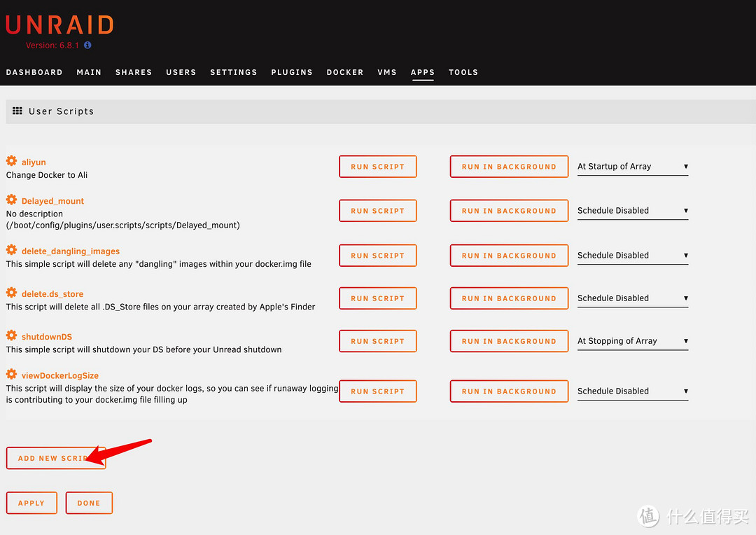Navigate to Settings tab
756x535 pixels.
pyautogui.click(x=233, y=72)
